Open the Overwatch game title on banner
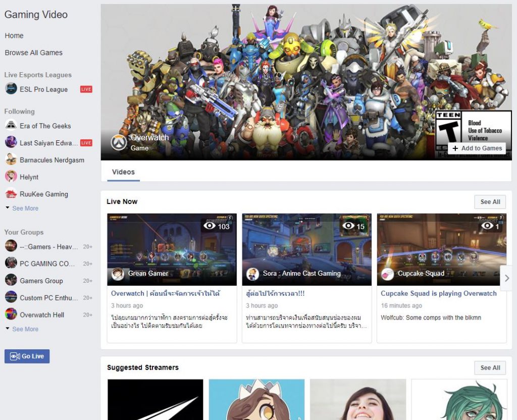 coord(149,137)
